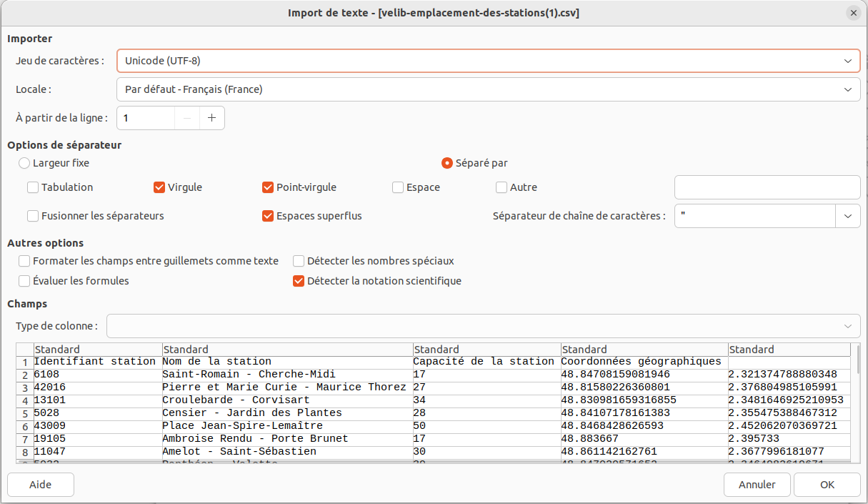Image resolution: width=868 pixels, height=504 pixels.
Task: Uncheck the Point-virgule separator
Action: tap(268, 187)
